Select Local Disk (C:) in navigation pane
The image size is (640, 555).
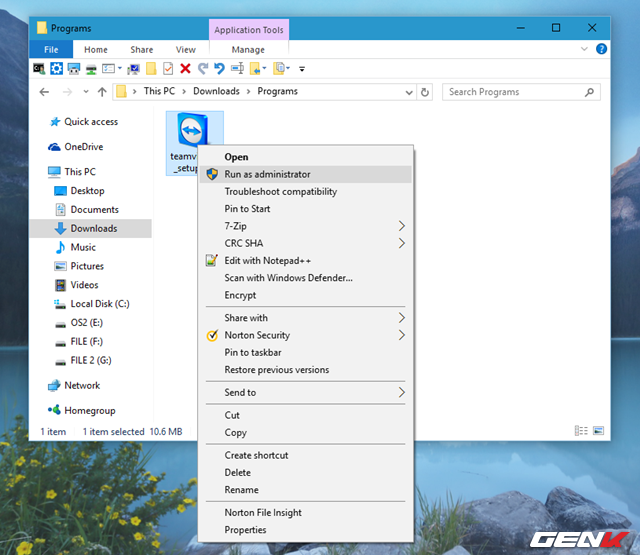tap(100, 304)
